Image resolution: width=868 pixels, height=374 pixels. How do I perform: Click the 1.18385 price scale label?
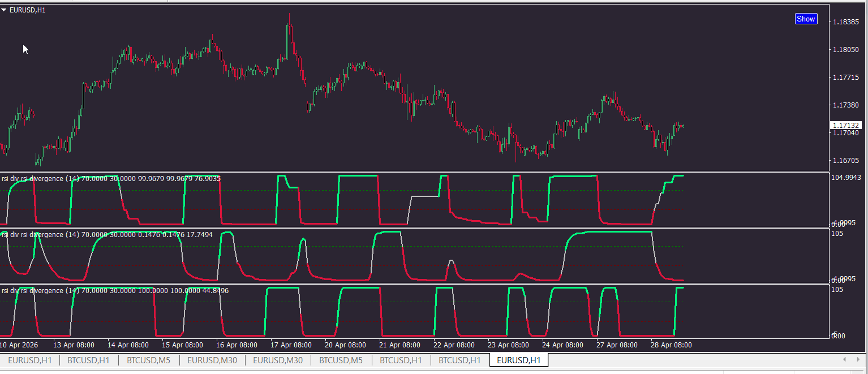(845, 22)
